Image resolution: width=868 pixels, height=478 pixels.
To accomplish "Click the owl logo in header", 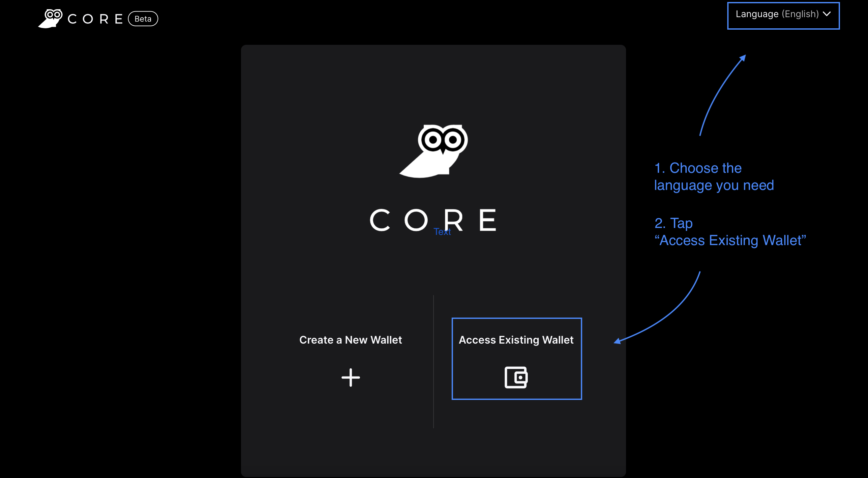I will click(50, 18).
